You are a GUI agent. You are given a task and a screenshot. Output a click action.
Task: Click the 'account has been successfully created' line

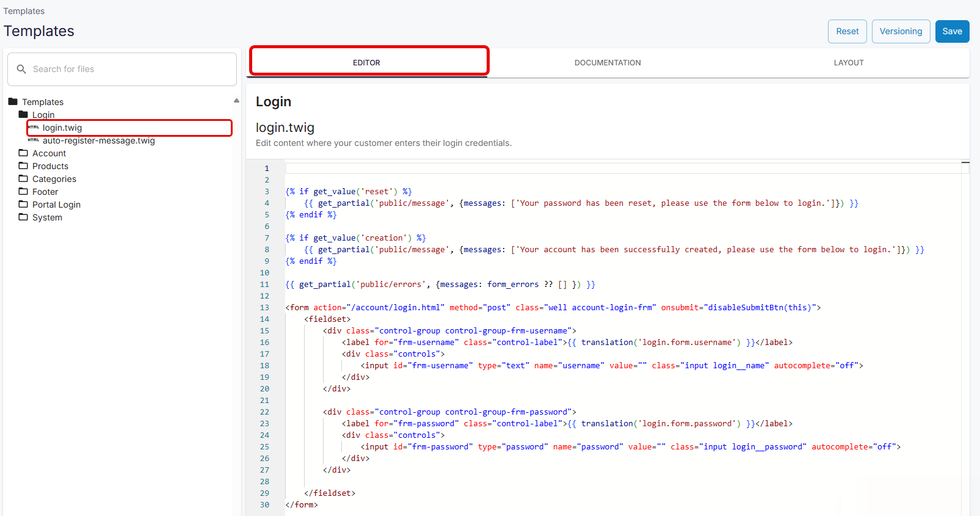pos(614,249)
